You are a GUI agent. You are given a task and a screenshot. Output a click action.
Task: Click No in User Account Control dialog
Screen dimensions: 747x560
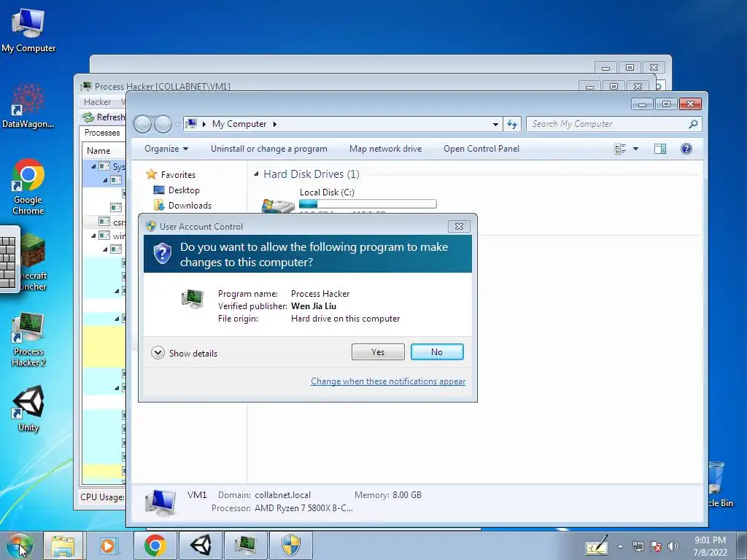tap(437, 352)
